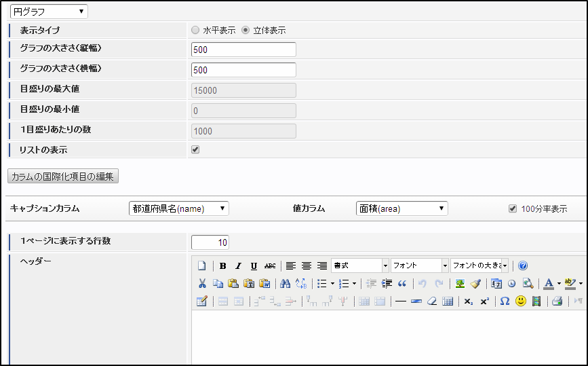Click the グラフの大きさ(横幅) input field

243,70
